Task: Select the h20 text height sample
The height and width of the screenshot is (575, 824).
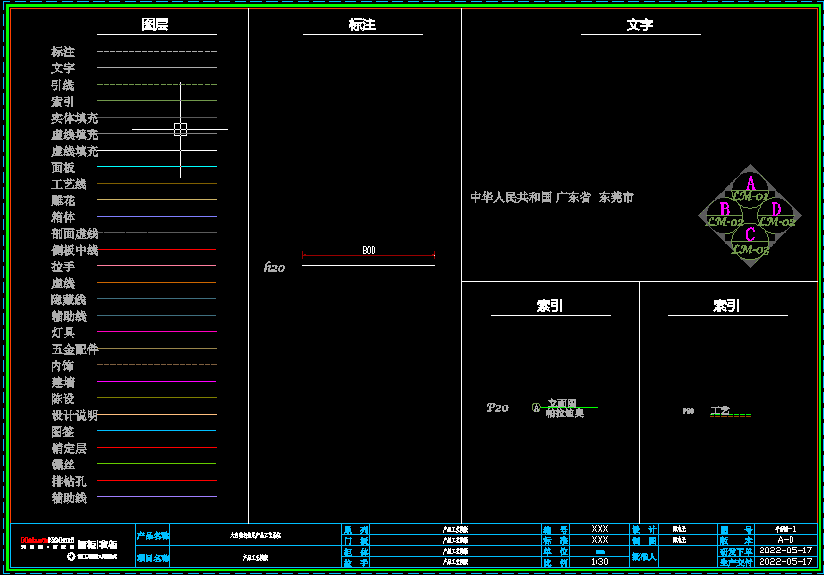Action: (x=274, y=267)
